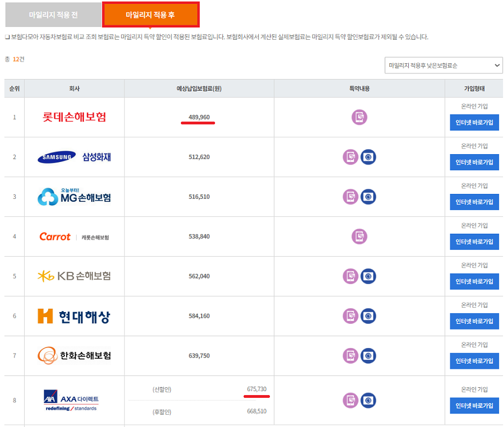Click 인터넷 바로가입 for 삼성화재
The width and height of the screenshot is (504, 427).
[x=474, y=163]
